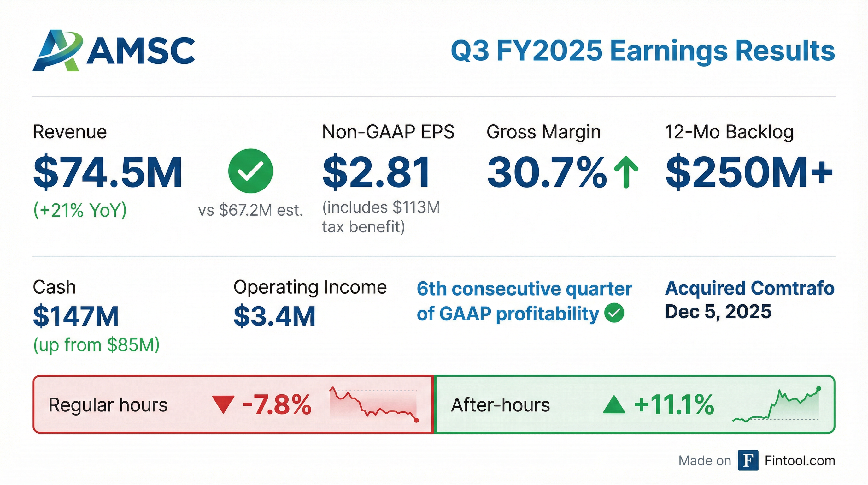Click the red down triangle for regular hours
The height and width of the screenshot is (485, 868).
[223, 404]
